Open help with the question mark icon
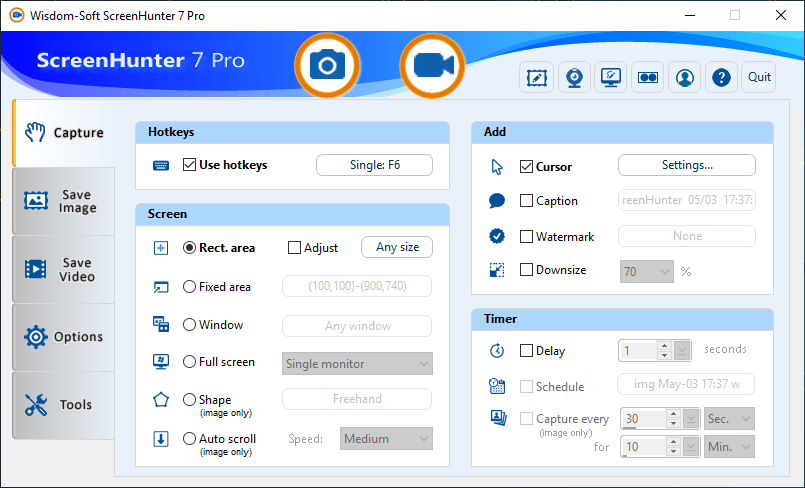The height and width of the screenshot is (488, 805). [720, 77]
